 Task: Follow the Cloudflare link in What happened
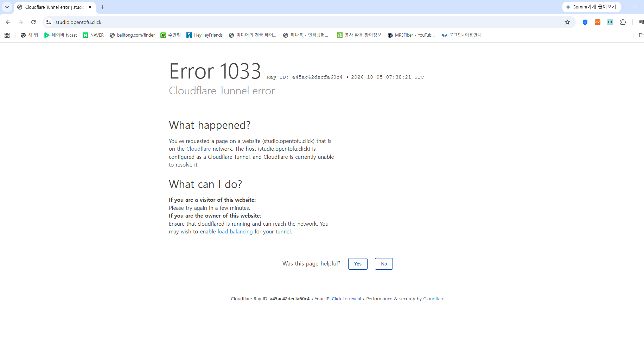click(198, 149)
